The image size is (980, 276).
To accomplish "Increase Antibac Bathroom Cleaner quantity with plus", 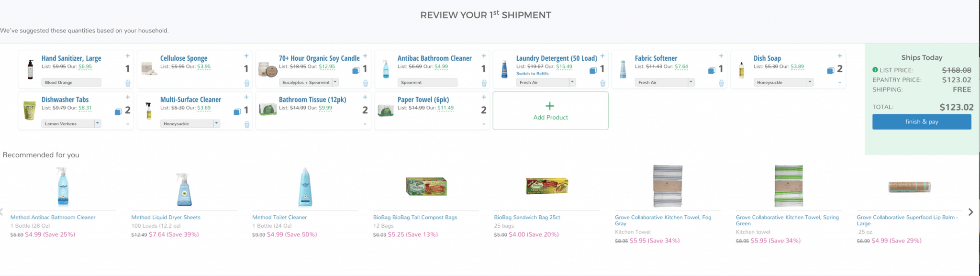I will (x=483, y=56).
